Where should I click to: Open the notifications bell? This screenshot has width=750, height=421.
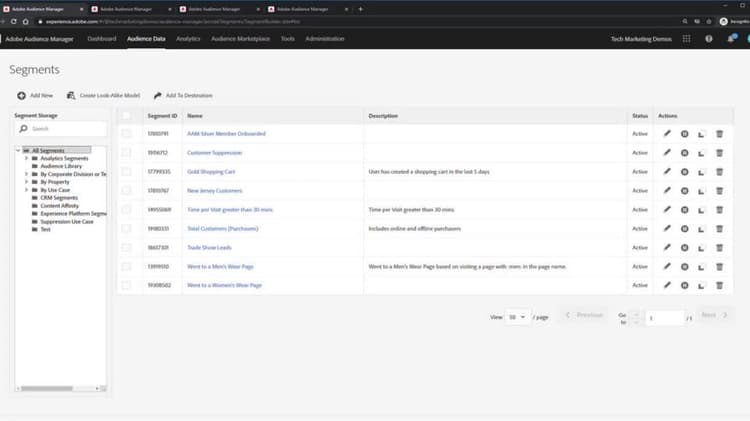point(731,38)
